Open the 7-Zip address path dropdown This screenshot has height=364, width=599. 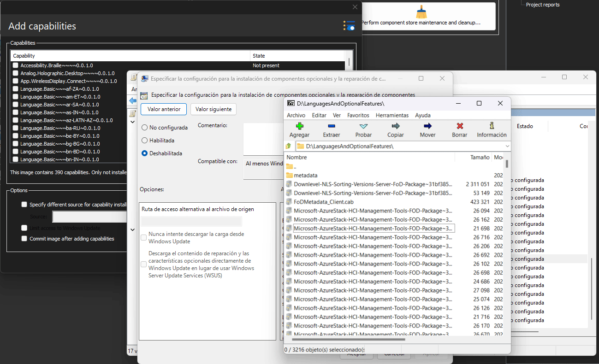507,146
